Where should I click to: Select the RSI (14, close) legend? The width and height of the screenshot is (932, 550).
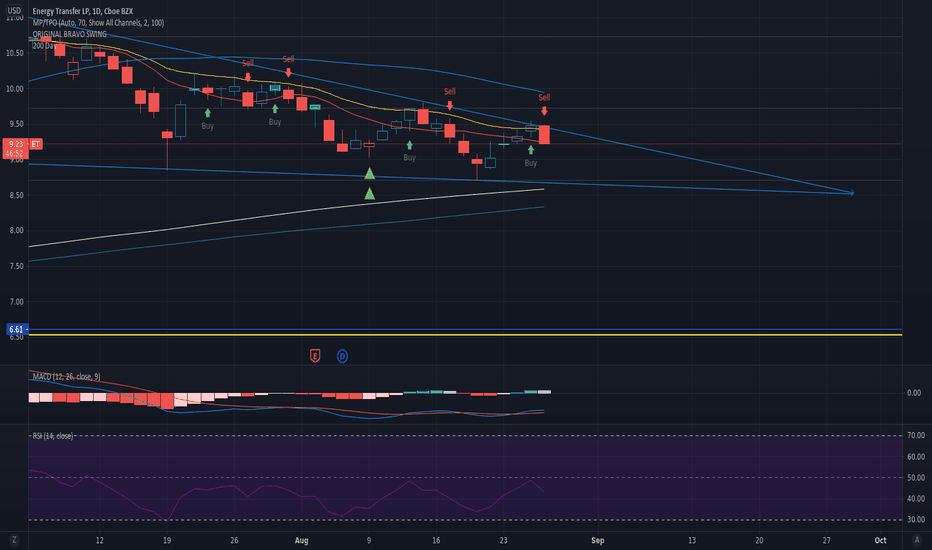(x=52, y=436)
